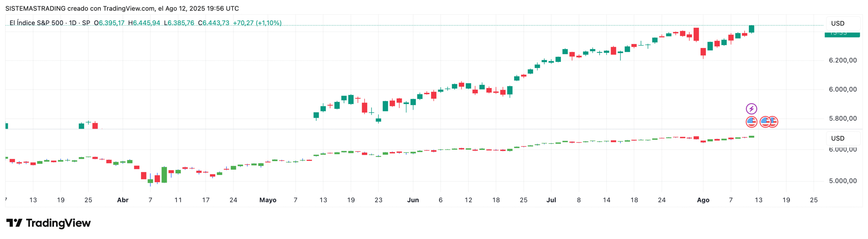
Task: Click the Jun month label on time axis
Action: pos(413,200)
